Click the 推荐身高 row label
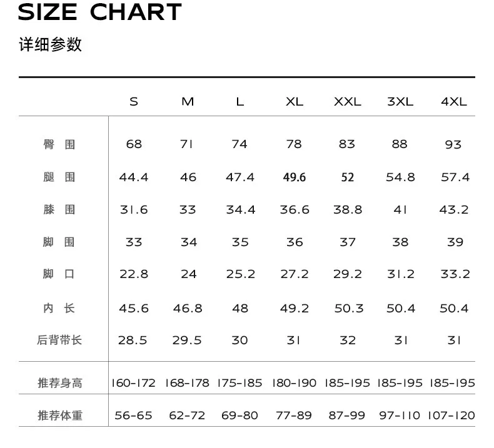The height and width of the screenshot is (448, 494). pos(59,383)
